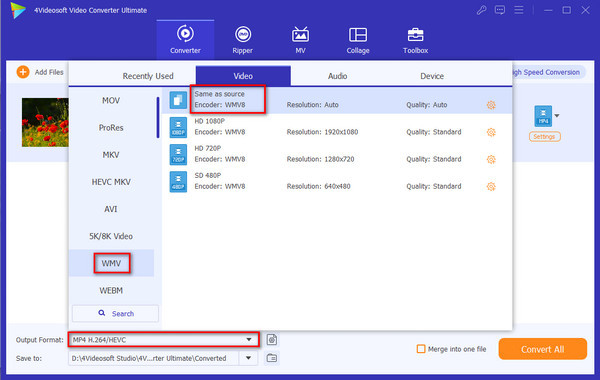Image resolution: width=600 pixels, height=380 pixels.
Task: Pick WEBM from the format list
Action: tap(111, 290)
